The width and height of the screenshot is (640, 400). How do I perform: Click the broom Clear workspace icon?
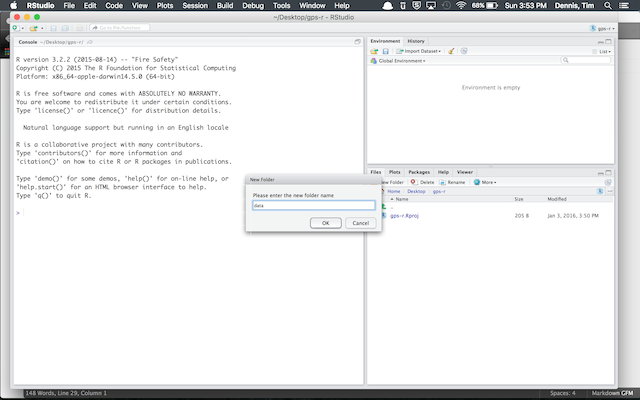pos(451,51)
